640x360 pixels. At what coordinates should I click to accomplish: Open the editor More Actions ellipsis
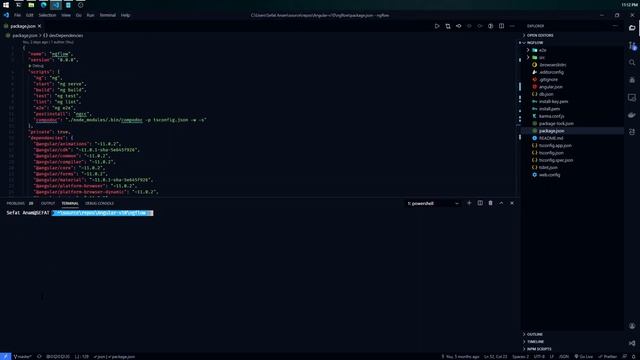tap(512, 26)
